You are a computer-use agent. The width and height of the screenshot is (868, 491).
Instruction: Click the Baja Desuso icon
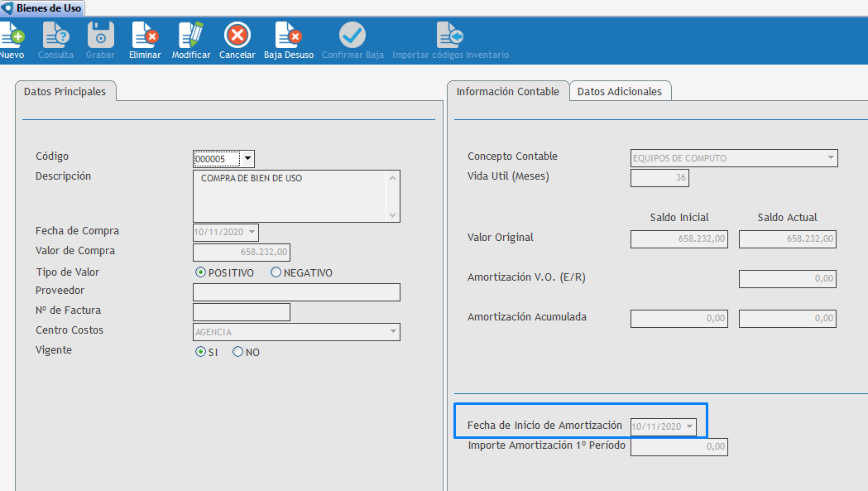pyautogui.click(x=288, y=36)
